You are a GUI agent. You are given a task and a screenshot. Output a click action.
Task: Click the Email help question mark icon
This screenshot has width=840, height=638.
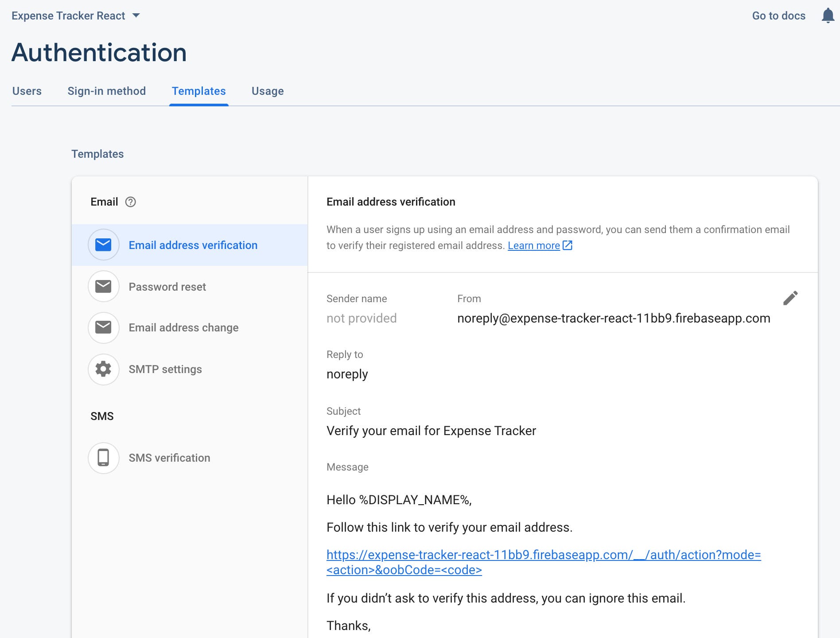pos(130,202)
